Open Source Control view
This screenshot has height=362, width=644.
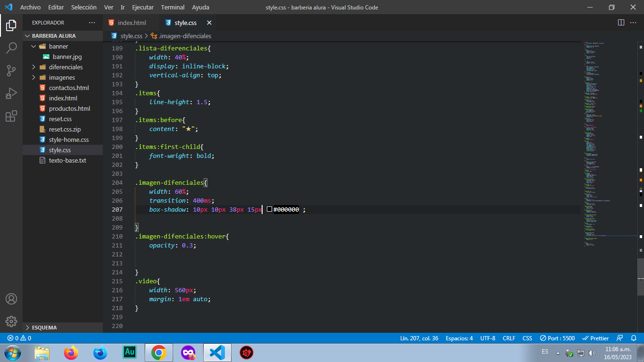point(11,71)
